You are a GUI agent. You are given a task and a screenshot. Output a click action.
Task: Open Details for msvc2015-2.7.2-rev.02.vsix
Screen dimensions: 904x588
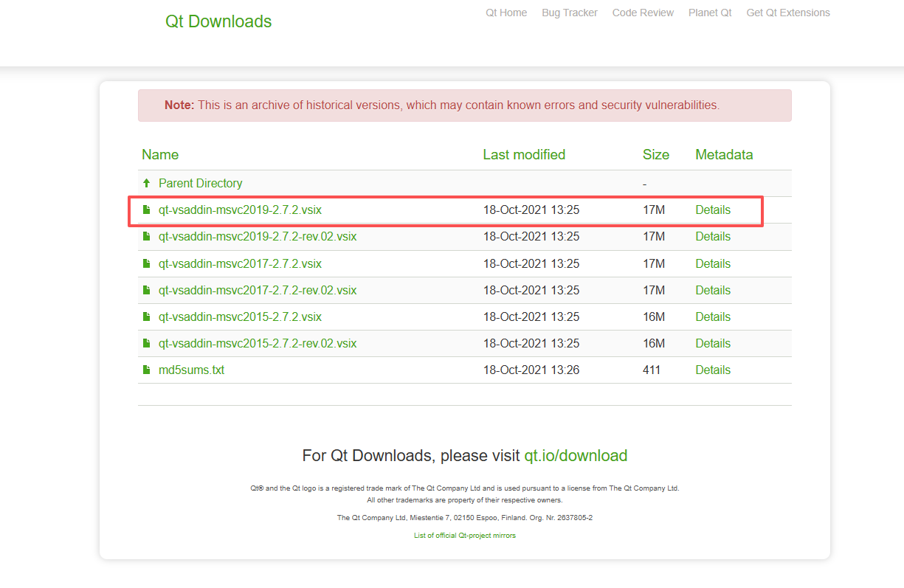713,343
